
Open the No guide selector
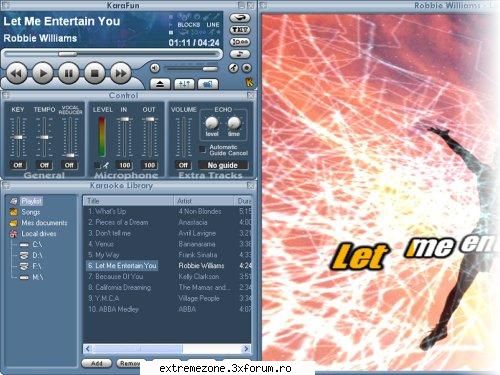[223, 165]
